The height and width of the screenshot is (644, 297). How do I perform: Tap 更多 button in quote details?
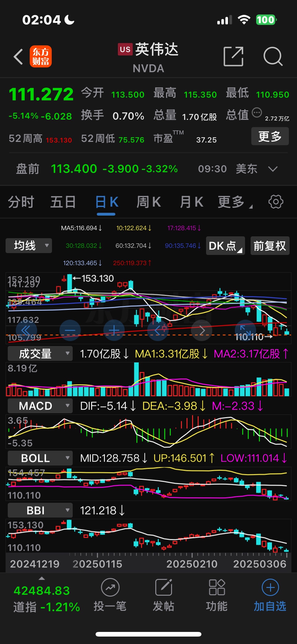[270, 136]
